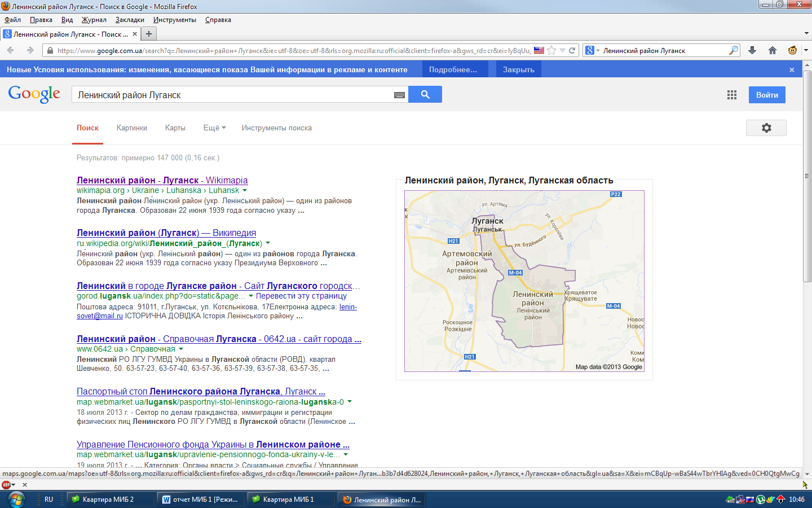Click the blue Google search button
This screenshot has width=812, height=508.
pyautogui.click(x=425, y=94)
